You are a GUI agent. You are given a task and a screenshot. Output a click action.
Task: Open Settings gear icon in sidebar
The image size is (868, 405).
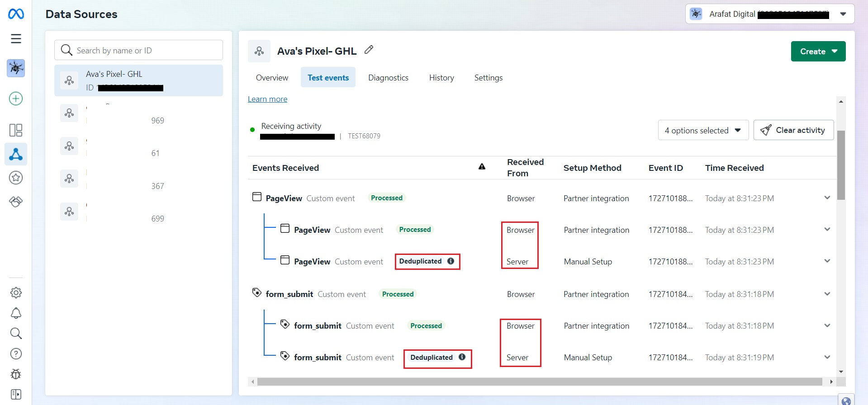pyautogui.click(x=16, y=292)
